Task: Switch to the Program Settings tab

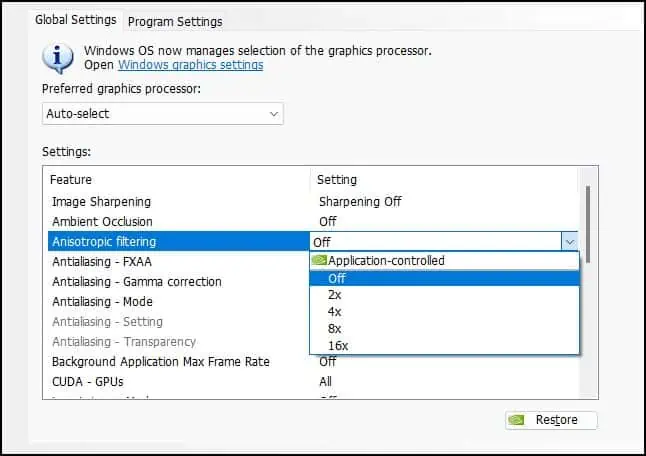Action: [175, 21]
